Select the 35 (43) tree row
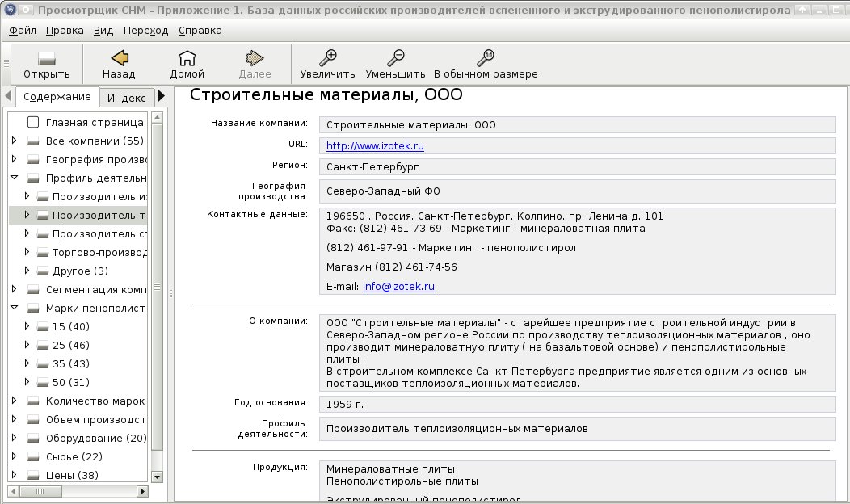 (x=71, y=363)
